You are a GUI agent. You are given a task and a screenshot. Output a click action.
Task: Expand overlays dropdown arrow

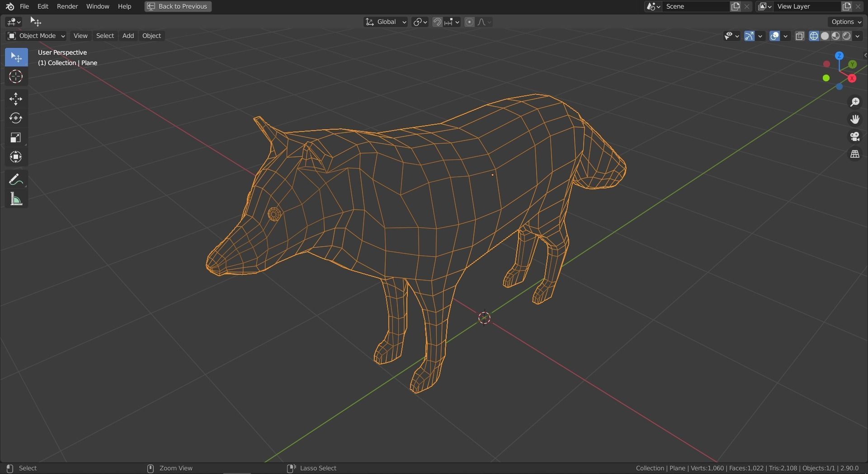[x=786, y=36]
